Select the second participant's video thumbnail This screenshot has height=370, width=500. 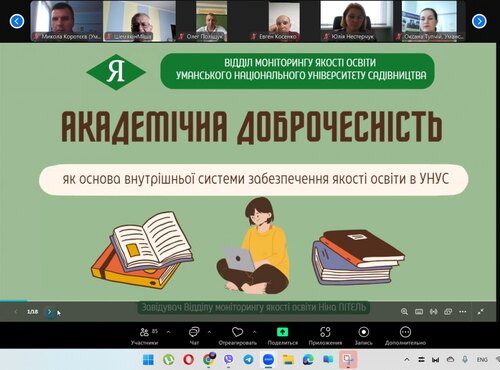139,21
